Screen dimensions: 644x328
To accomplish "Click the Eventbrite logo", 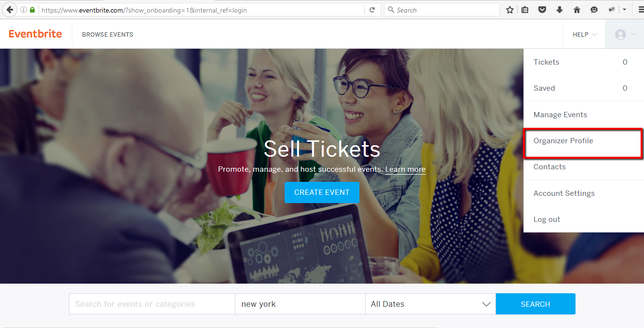I will [x=36, y=34].
